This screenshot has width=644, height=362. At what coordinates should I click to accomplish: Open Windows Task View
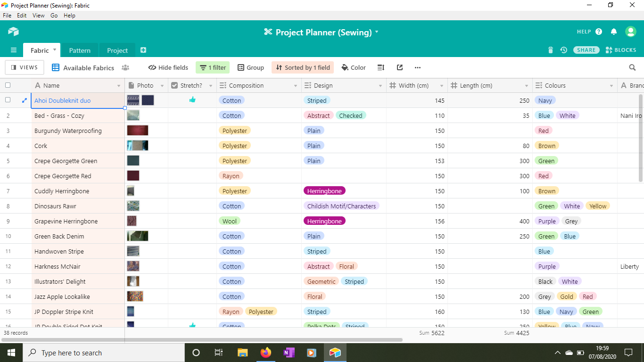[219, 353]
